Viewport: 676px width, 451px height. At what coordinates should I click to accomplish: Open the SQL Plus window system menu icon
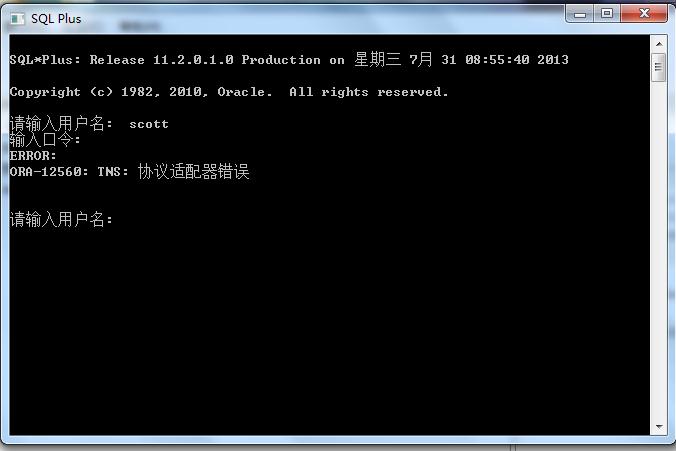click(x=17, y=19)
